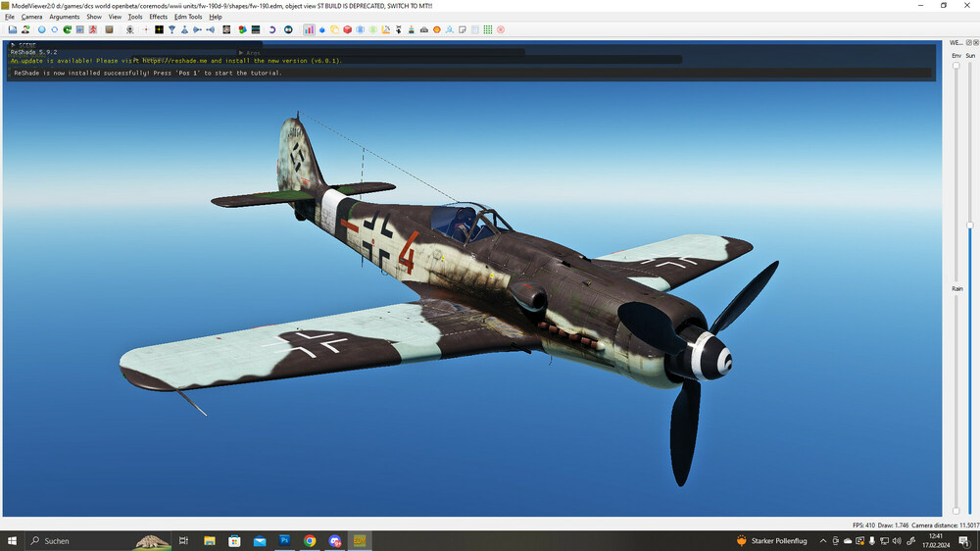Viewport: 980px width, 551px height.
Task: Click the FPS: 410 status text
Action: pos(863,526)
